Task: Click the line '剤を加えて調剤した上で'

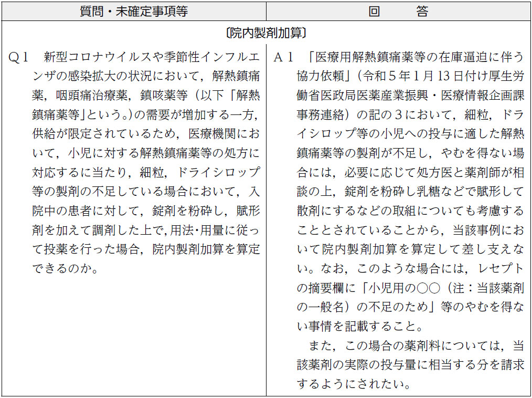Action: 146,231
